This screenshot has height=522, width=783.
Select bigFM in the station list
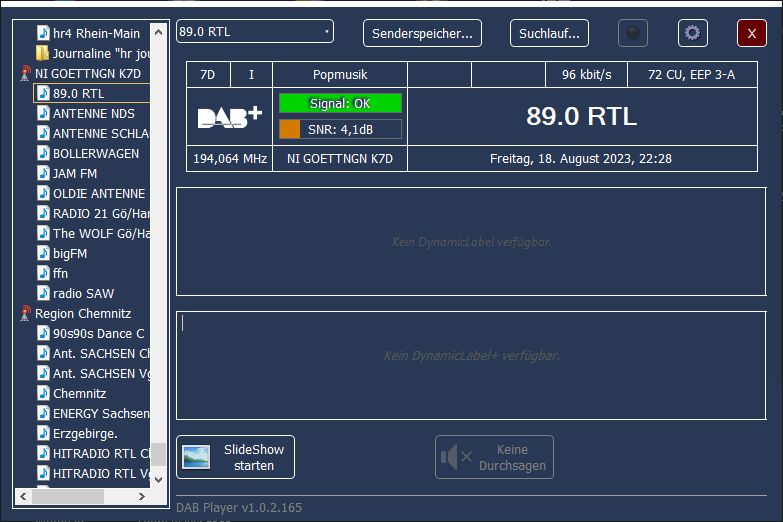point(69,253)
